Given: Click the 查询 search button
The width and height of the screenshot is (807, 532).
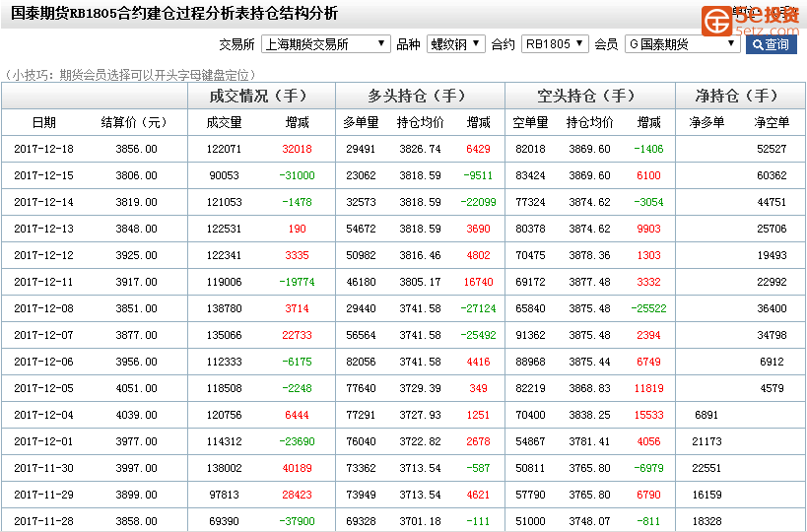Looking at the screenshot, I should pyautogui.click(x=771, y=44).
